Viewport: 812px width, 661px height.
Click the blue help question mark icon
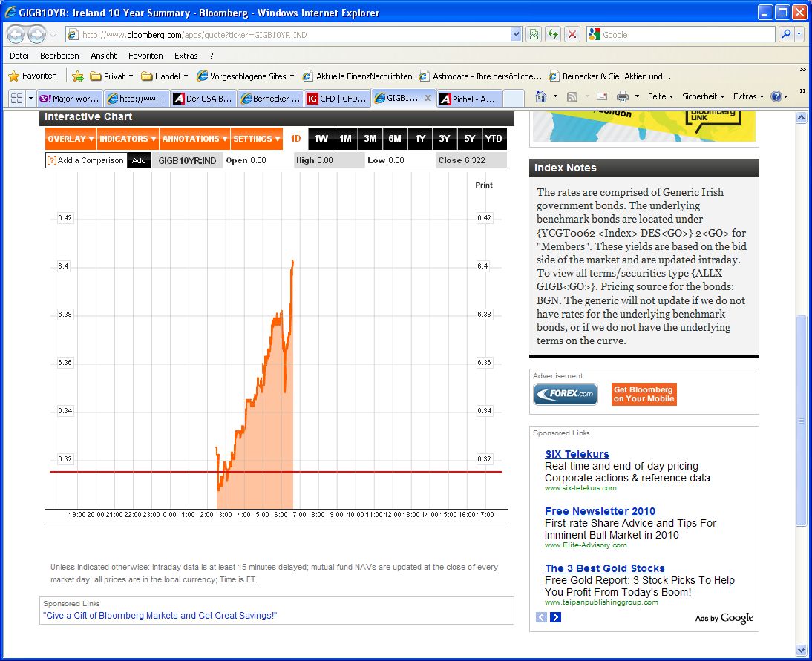(776, 96)
